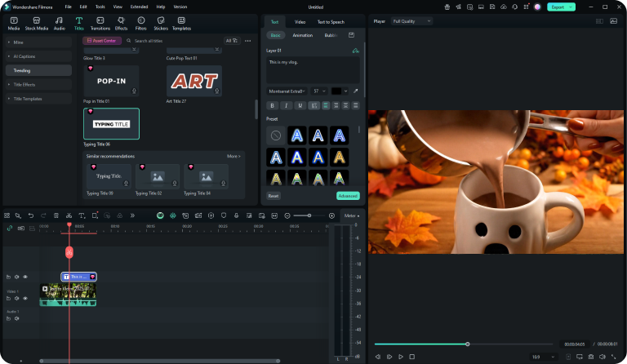The image size is (627, 364).
Task: Click the More link in Similar recommendations
Action: point(233,156)
